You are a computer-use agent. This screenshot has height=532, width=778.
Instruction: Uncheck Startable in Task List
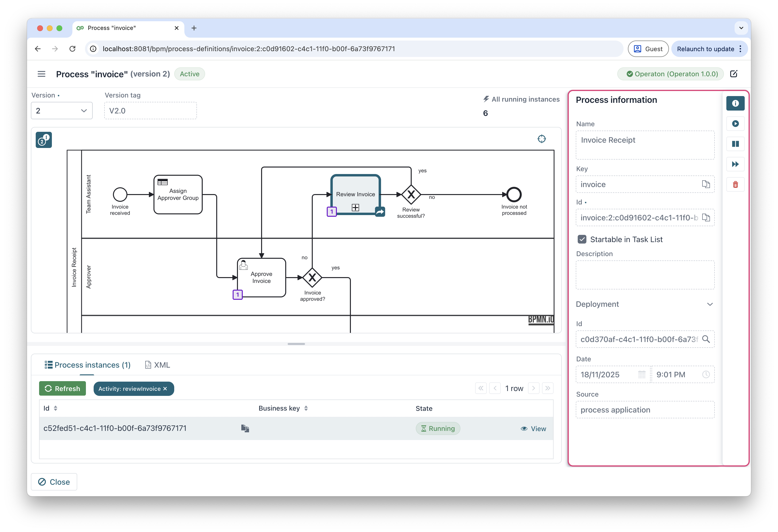(x=582, y=239)
